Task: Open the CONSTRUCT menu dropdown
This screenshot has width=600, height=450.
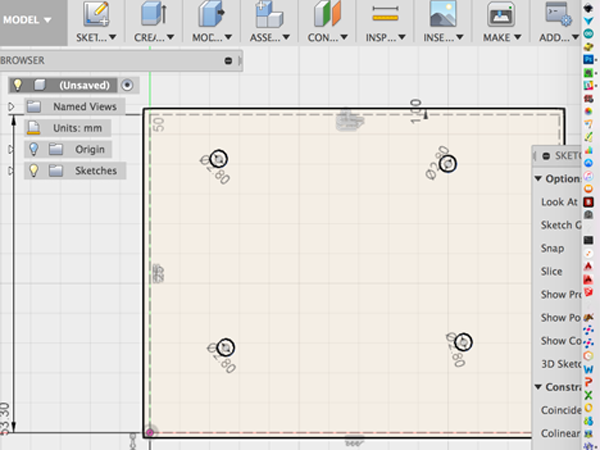Action: coord(328,38)
